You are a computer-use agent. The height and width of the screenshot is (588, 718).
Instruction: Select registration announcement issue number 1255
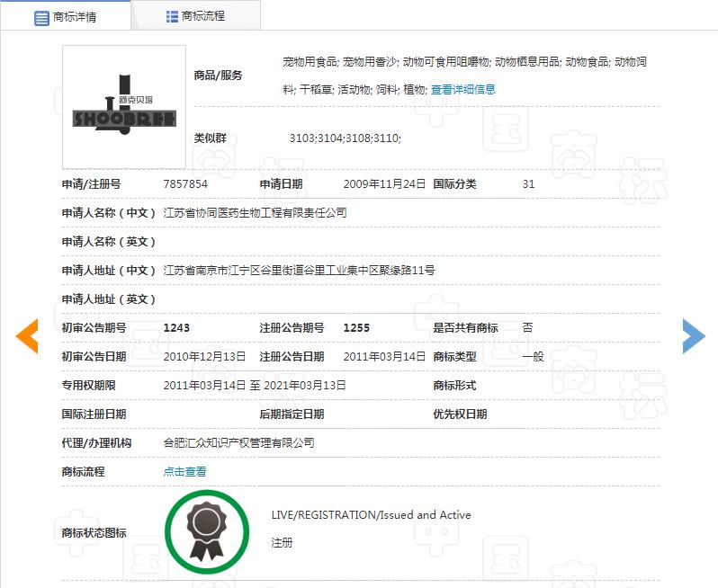click(x=356, y=327)
